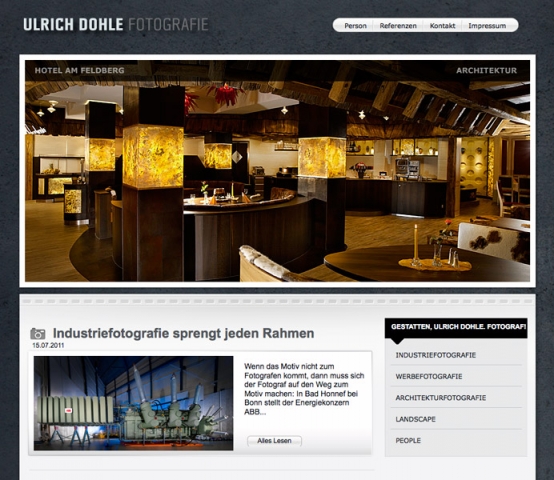
Task: Open the transformer hall article thumbnail
Action: [133, 403]
